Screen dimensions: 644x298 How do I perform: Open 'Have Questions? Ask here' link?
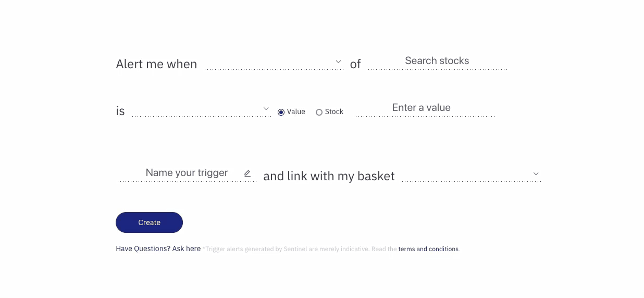coord(158,249)
